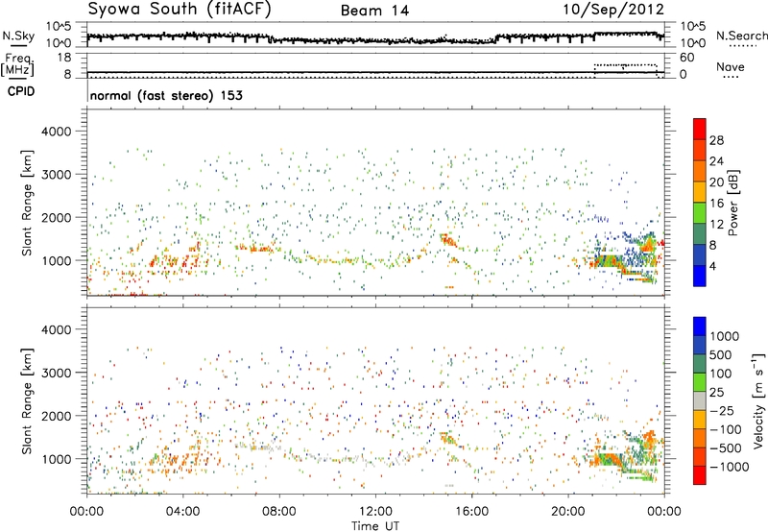The image size is (768, 532).
Task: Click '60' on the Nave axis
Action: pos(687,58)
